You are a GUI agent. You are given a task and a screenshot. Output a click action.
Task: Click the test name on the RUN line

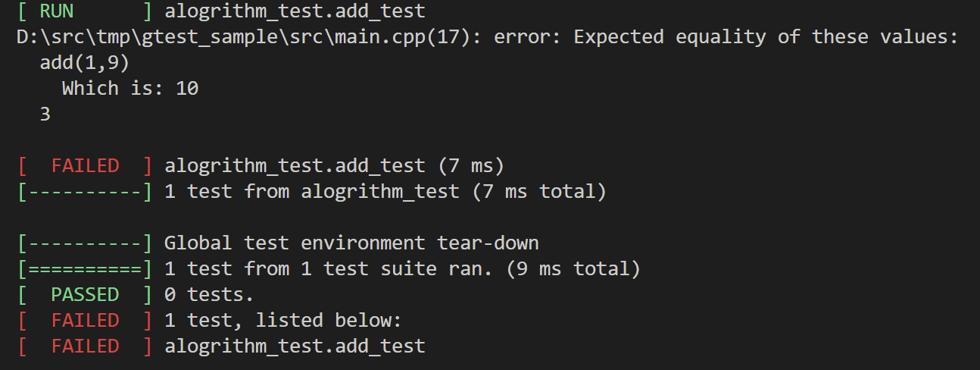(295, 11)
